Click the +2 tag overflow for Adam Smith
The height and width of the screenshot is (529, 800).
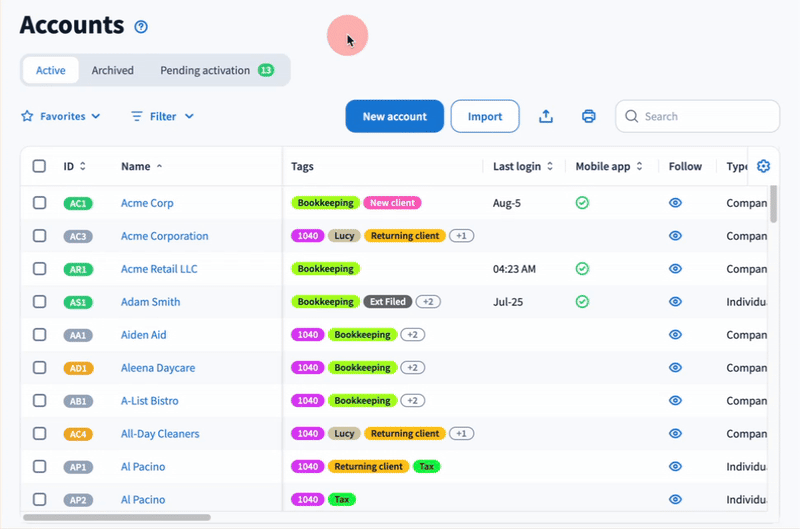[428, 302]
